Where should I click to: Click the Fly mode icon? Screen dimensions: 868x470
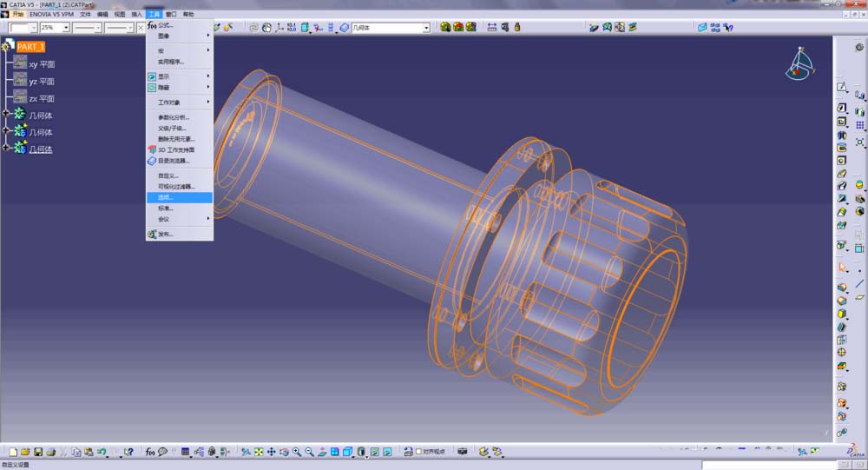click(246, 453)
